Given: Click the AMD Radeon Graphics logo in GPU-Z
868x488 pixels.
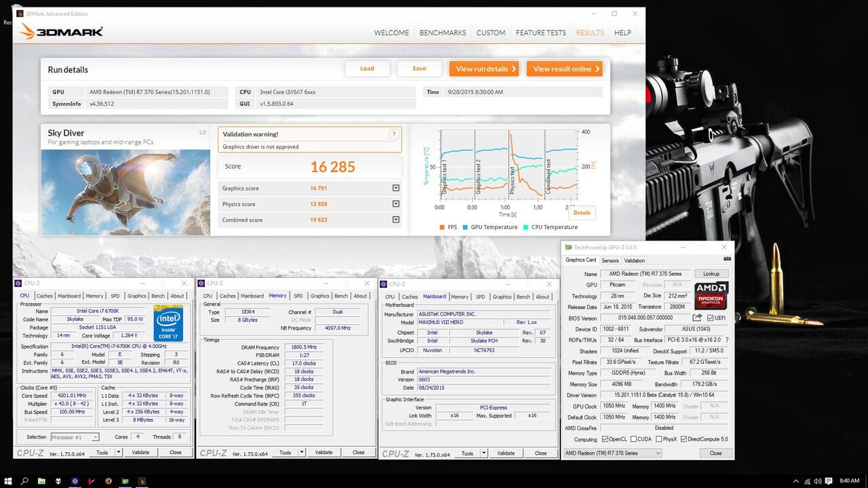Looking at the screenshot, I should tap(711, 296).
